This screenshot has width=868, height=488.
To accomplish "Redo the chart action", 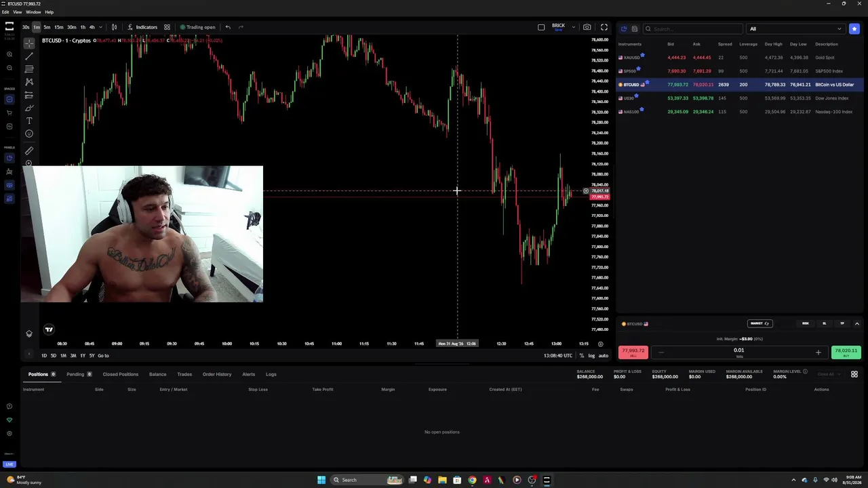I will click(x=241, y=27).
